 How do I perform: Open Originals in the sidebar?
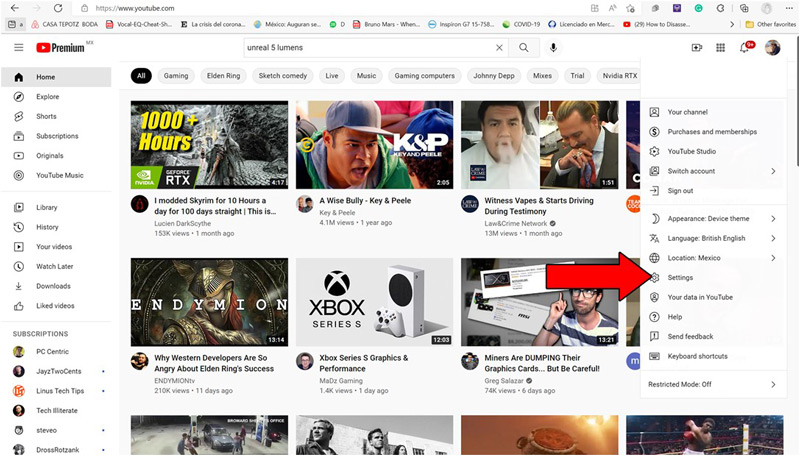pyautogui.click(x=56, y=156)
